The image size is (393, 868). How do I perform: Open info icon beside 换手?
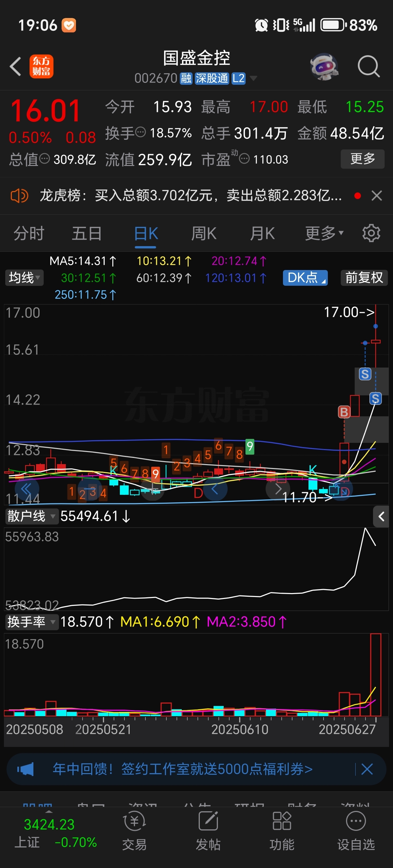(140, 132)
